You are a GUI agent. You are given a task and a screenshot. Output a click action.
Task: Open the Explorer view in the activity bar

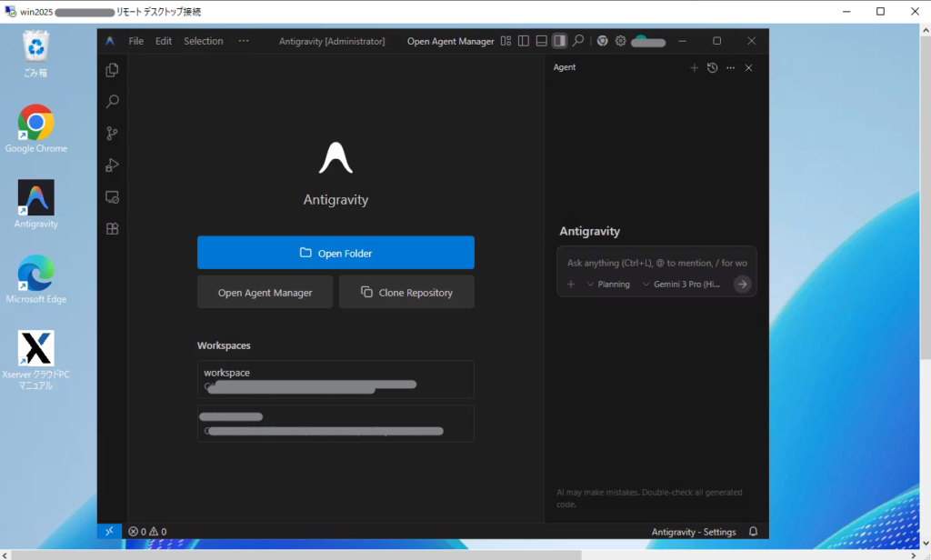[113, 70]
